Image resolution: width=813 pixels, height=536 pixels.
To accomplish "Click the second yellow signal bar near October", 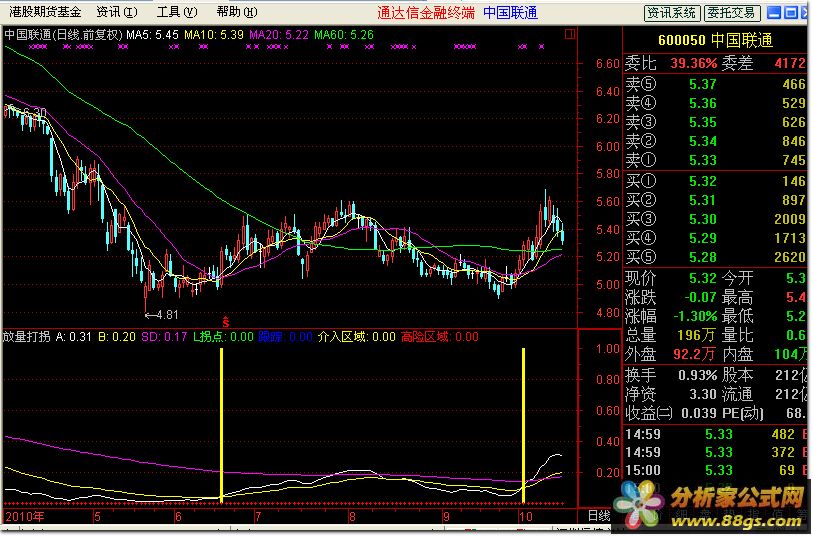I will pos(523,425).
